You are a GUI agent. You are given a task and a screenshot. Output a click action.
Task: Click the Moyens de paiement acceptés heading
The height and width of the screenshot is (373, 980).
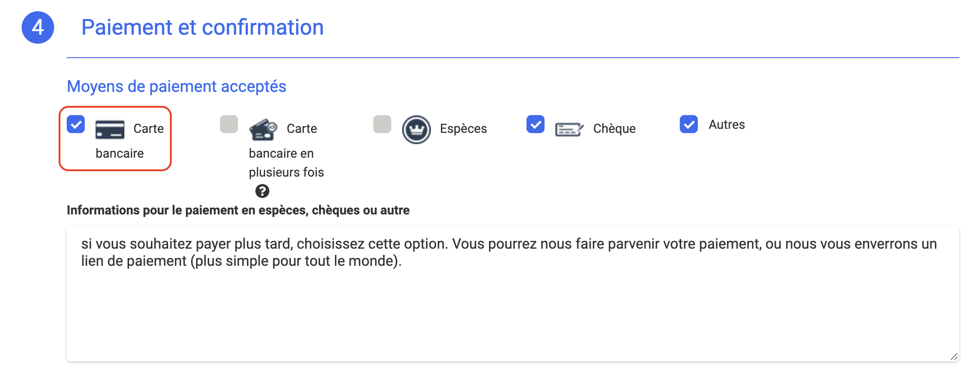point(176,86)
